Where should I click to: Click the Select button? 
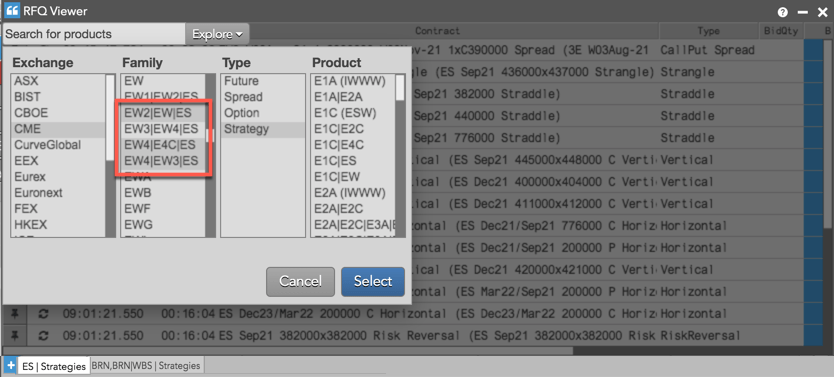click(373, 282)
